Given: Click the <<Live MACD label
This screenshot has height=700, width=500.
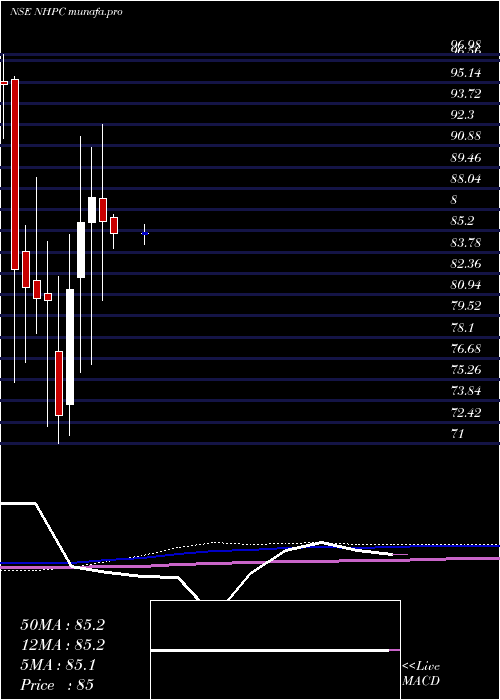Looking at the screenshot, I should 421,674.
